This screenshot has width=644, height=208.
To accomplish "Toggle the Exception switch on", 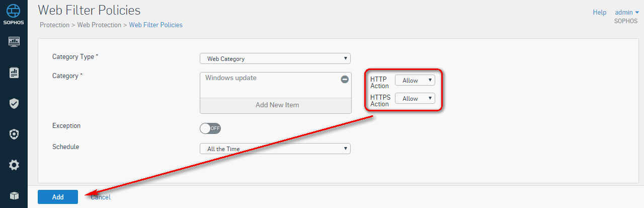I will (210, 128).
